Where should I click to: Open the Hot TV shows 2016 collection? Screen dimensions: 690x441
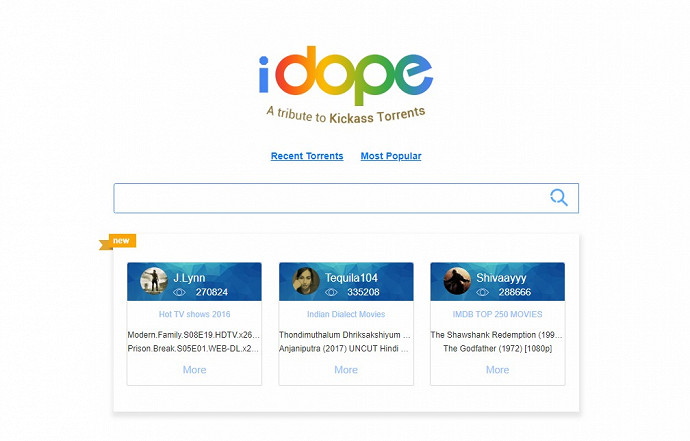tap(194, 314)
